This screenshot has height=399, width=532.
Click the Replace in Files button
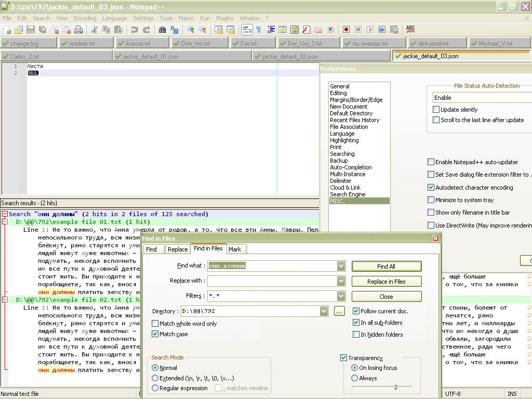click(387, 281)
